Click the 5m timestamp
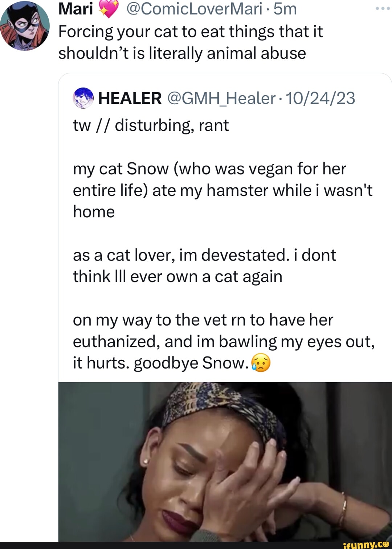Screen dimensions: 392x549 pos(285,9)
